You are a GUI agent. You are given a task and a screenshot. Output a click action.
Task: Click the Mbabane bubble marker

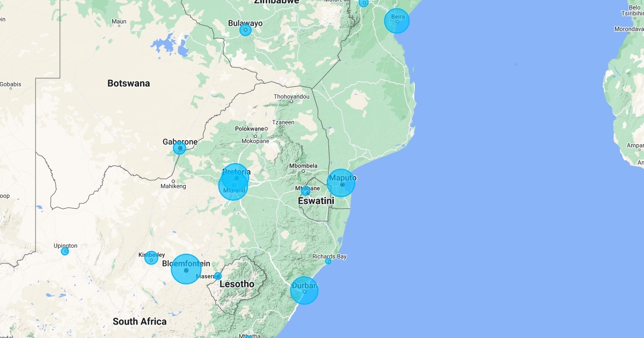point(306,192)
